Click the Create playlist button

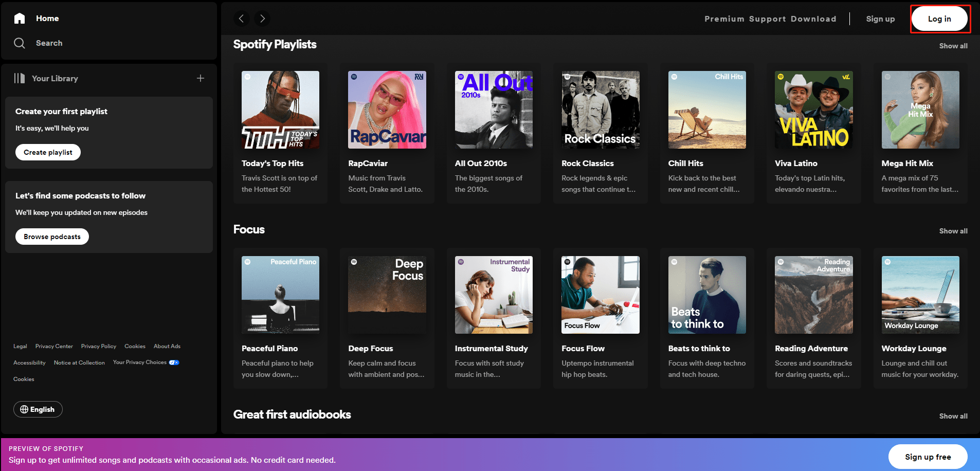[48, 152]
